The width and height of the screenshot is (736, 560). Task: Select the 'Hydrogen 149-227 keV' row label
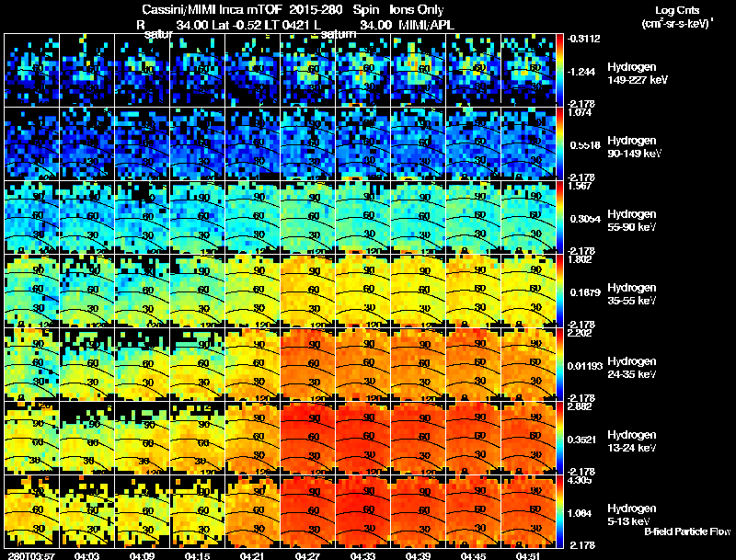coord(637,74)
